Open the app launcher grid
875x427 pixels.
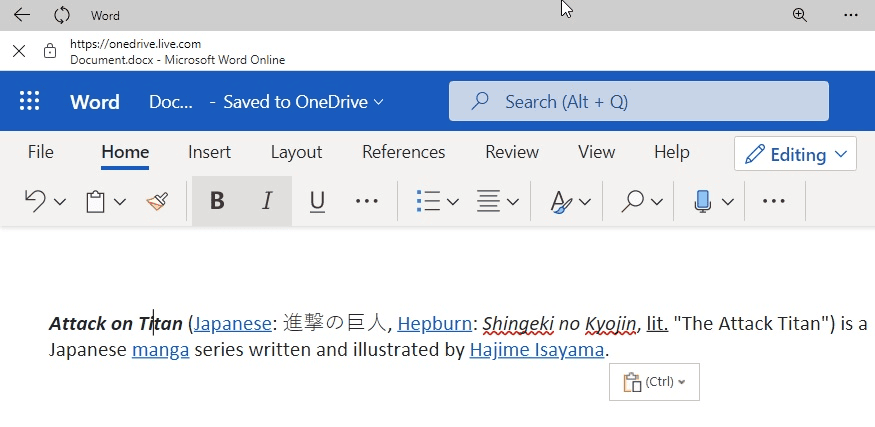click(30, 101)
